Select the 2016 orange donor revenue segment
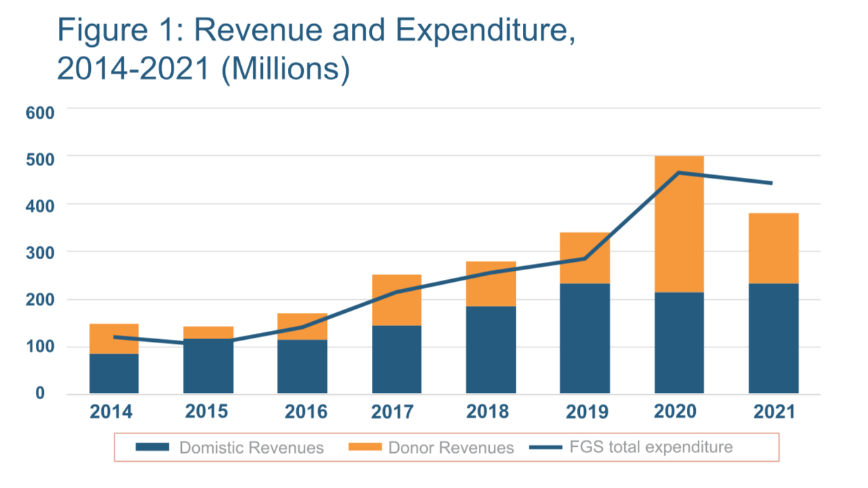 (302, 327)
